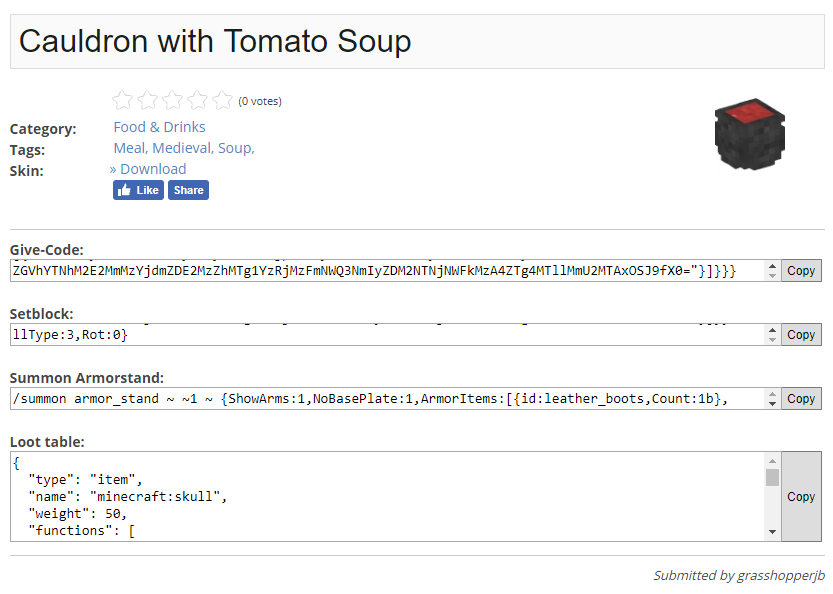Image resolution: width=833 pixels, height=594 pixels.
Task: Download the skin file
Action: (x=152, y=169)
